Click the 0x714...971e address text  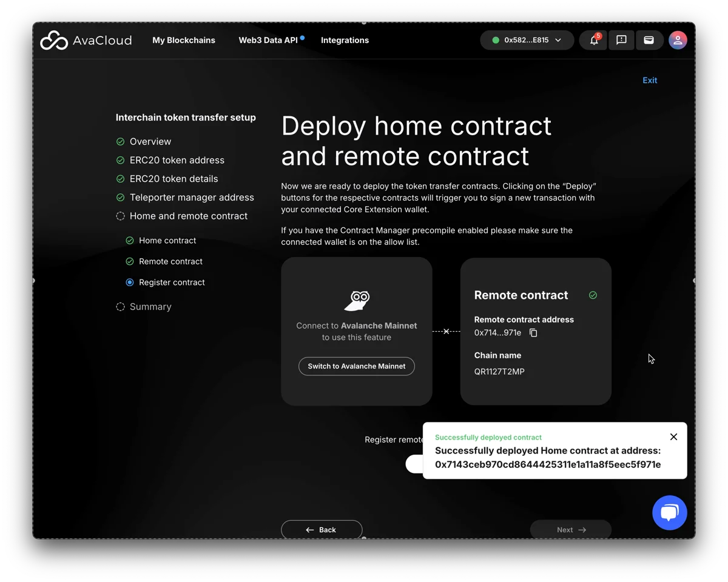pos(497,333)
